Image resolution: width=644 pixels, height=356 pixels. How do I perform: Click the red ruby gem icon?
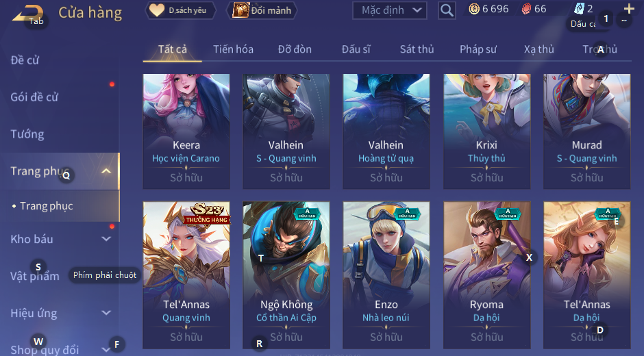(526, 9)
